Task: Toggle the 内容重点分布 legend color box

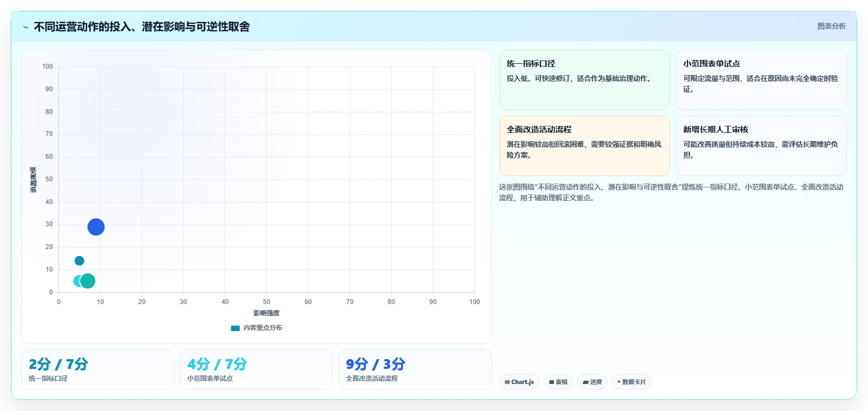Action: click(235, 328)
